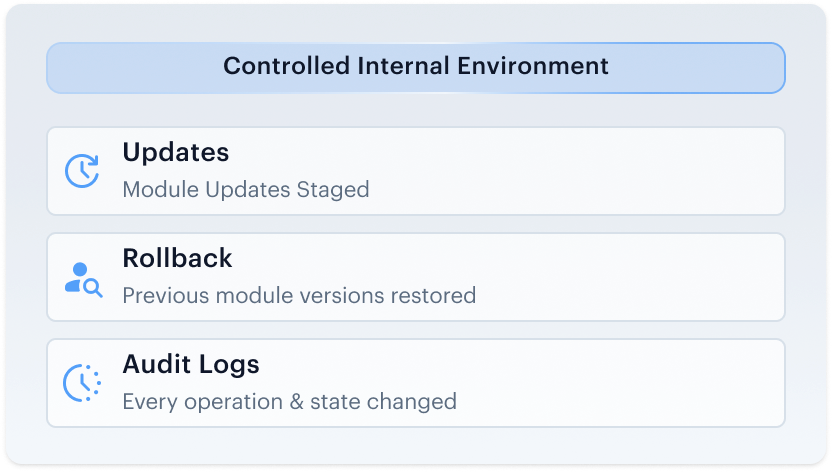Viewport: 832px width, 472px height.
Task: Open the Audit Logs card
Action: click(x=416, y=383)
